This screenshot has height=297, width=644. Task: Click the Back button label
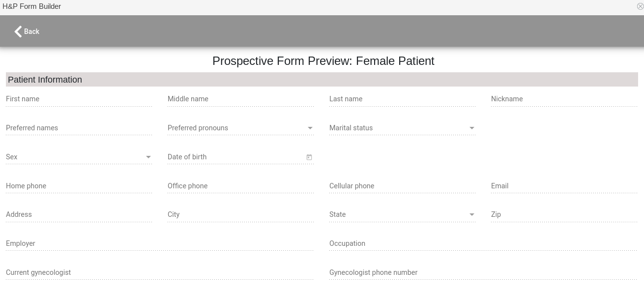31,31
